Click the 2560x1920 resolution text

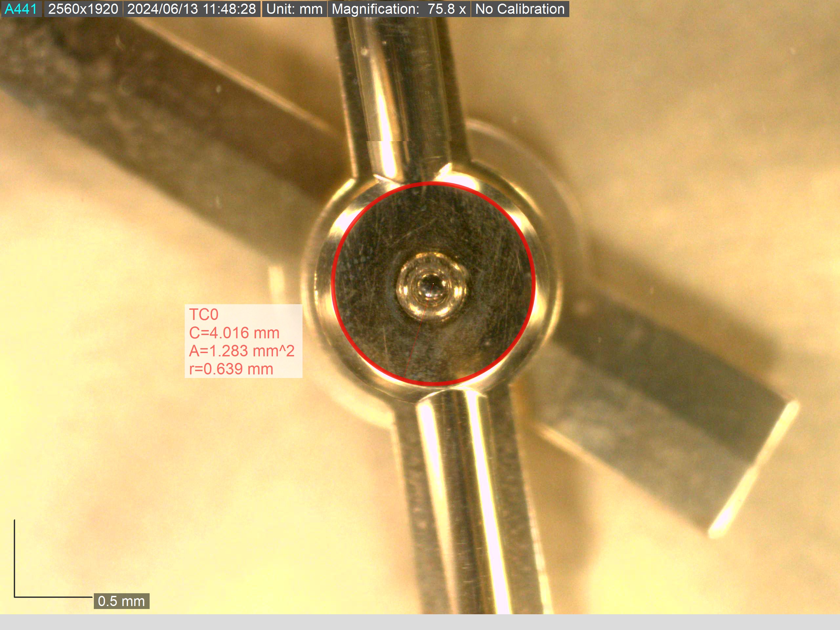tap(83, 9)
